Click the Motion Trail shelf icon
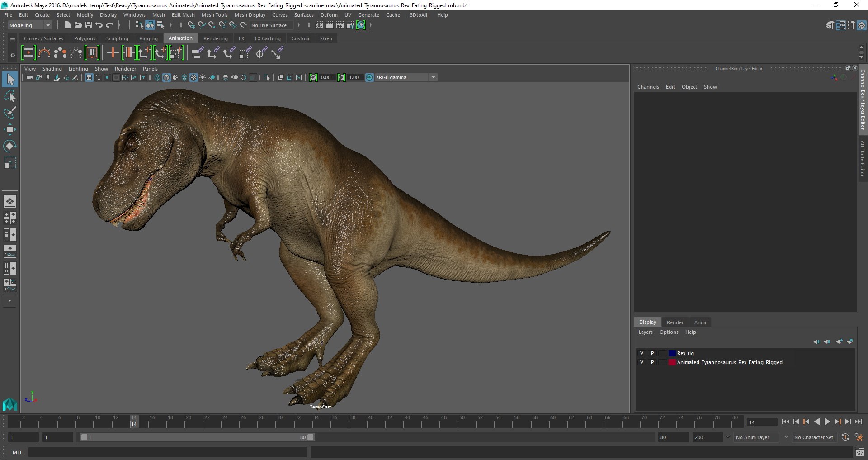The width and height of the screenshot is (868, 460). coord(44,53)
